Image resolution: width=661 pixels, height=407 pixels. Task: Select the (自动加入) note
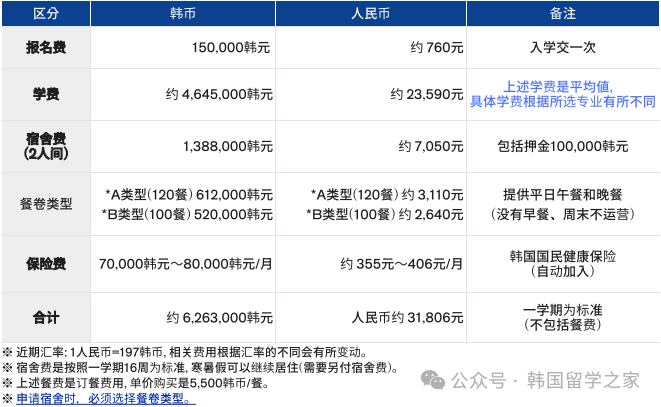[563, 271]
